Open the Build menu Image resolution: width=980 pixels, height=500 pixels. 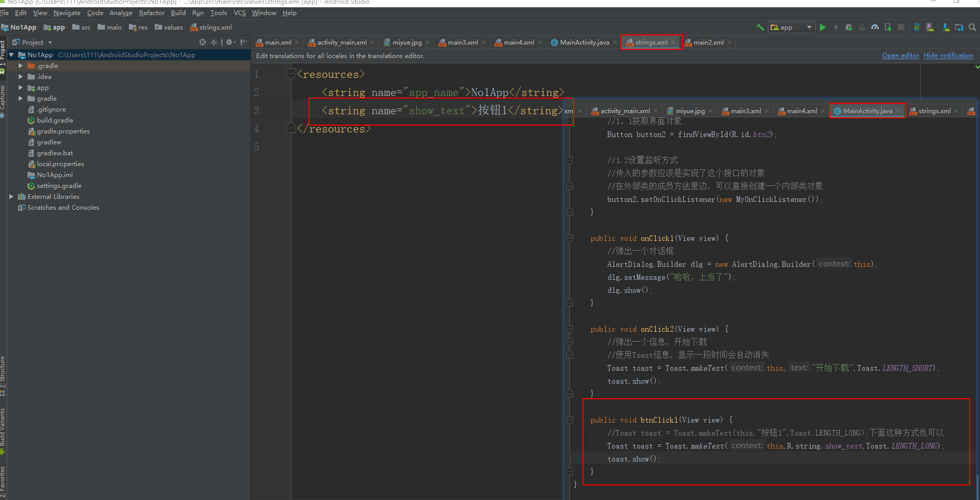[178, 13]
